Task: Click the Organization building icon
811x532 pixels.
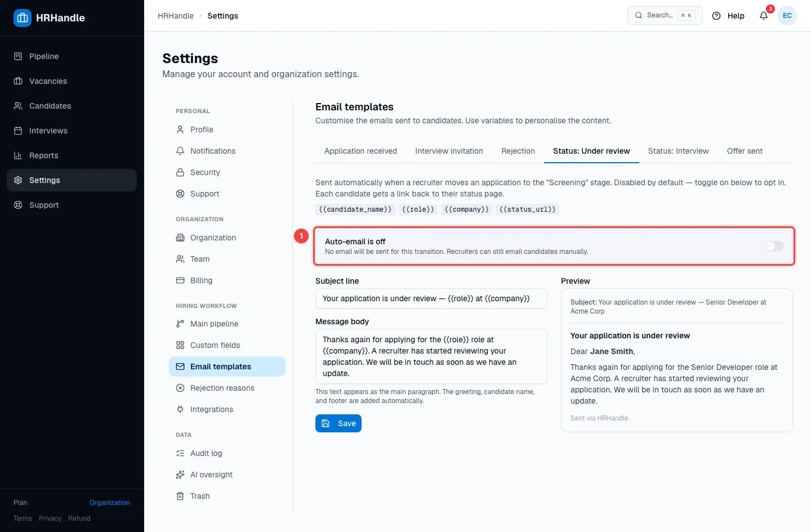Action: (x=180, y=238)
